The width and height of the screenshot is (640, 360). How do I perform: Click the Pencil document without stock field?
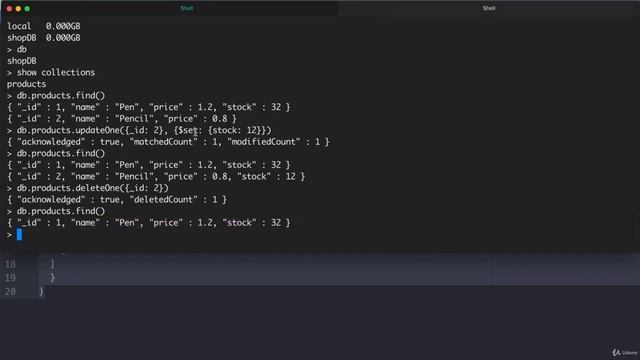tap(122, 119)
